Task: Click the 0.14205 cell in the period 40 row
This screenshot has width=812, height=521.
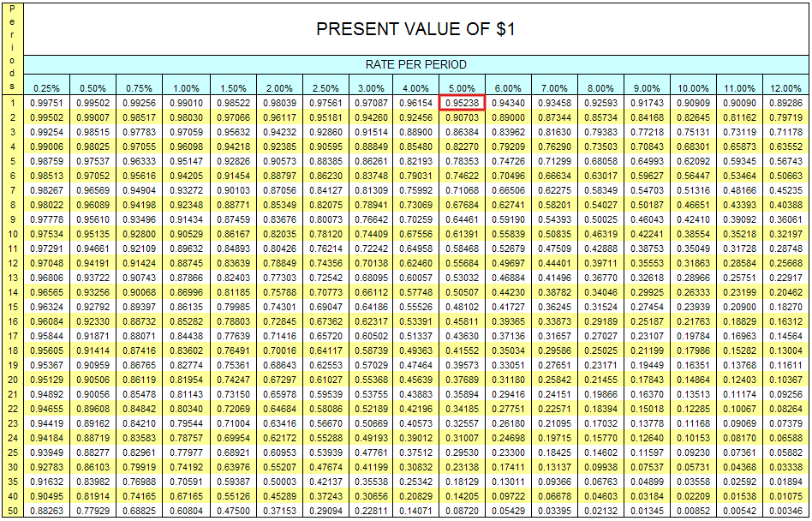Action: (x=462, y=496)
